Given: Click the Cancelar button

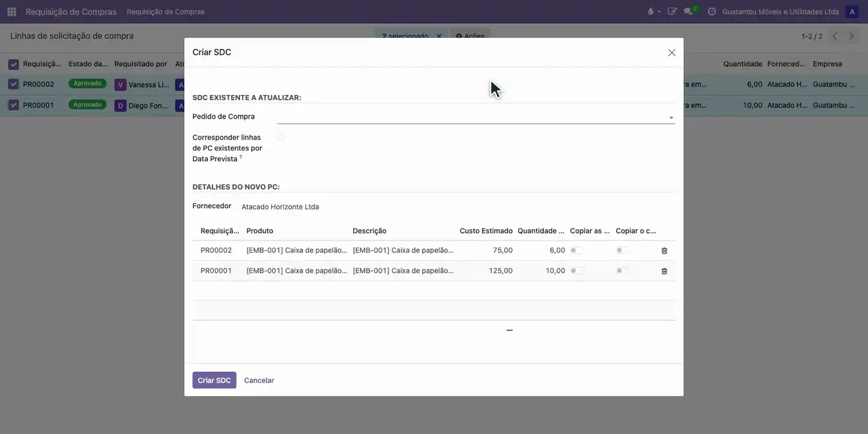Looking at the screenshot, I should [259, 380].
